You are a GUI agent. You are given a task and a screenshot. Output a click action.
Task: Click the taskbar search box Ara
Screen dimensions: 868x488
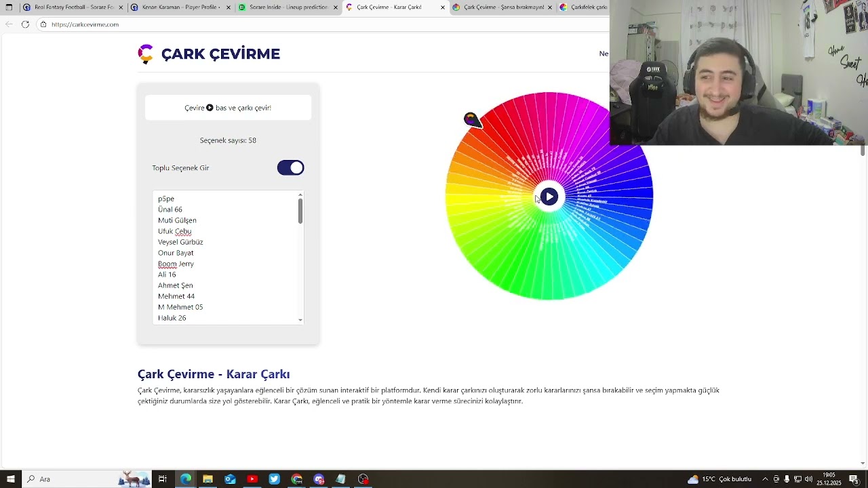point(88,479)
